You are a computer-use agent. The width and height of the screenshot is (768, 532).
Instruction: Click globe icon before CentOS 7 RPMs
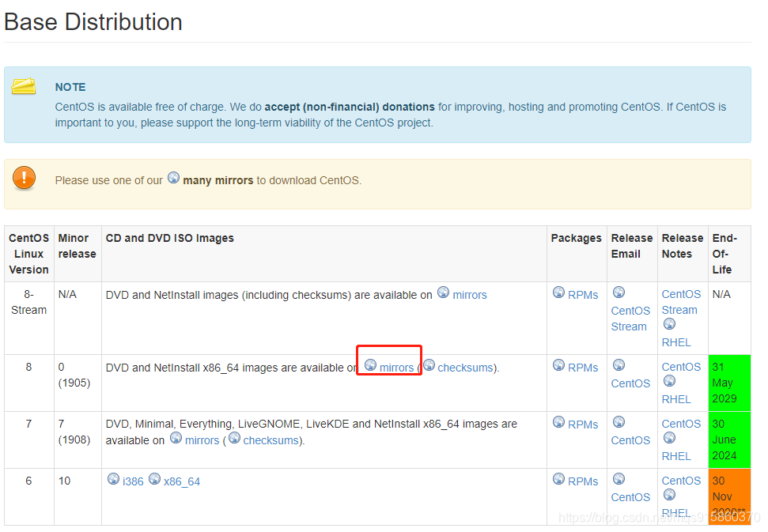(x=559, y=422)
